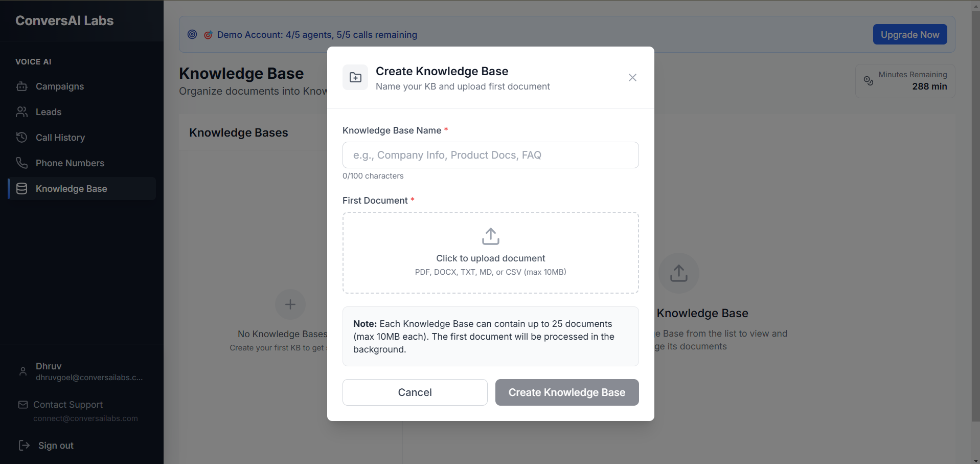Click the Sign out arrow icon

(x=24, y=445)
